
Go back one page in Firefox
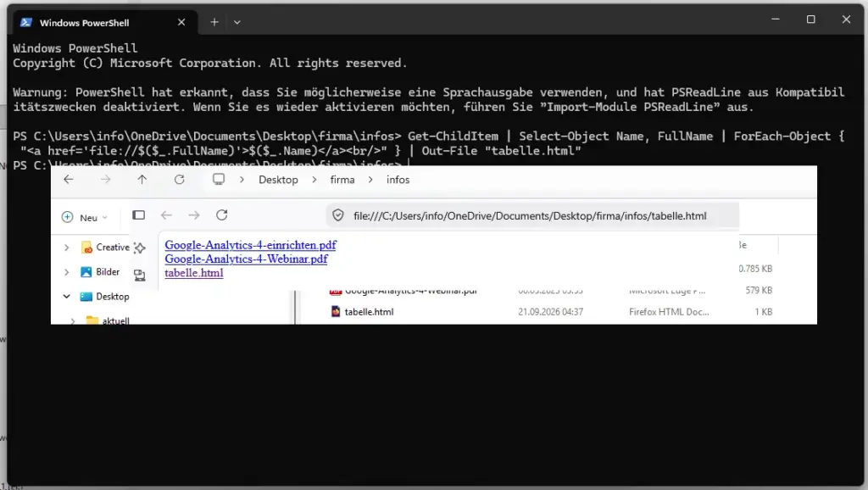[166, 215]
